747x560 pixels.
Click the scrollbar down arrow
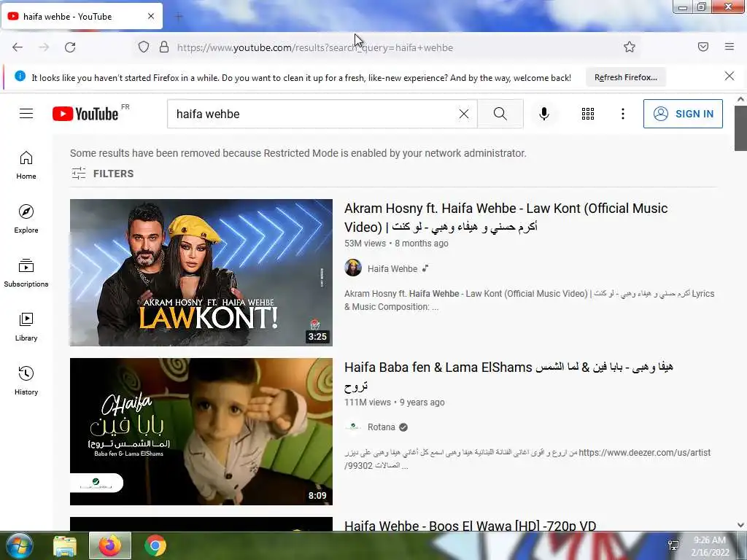(740, 525)
